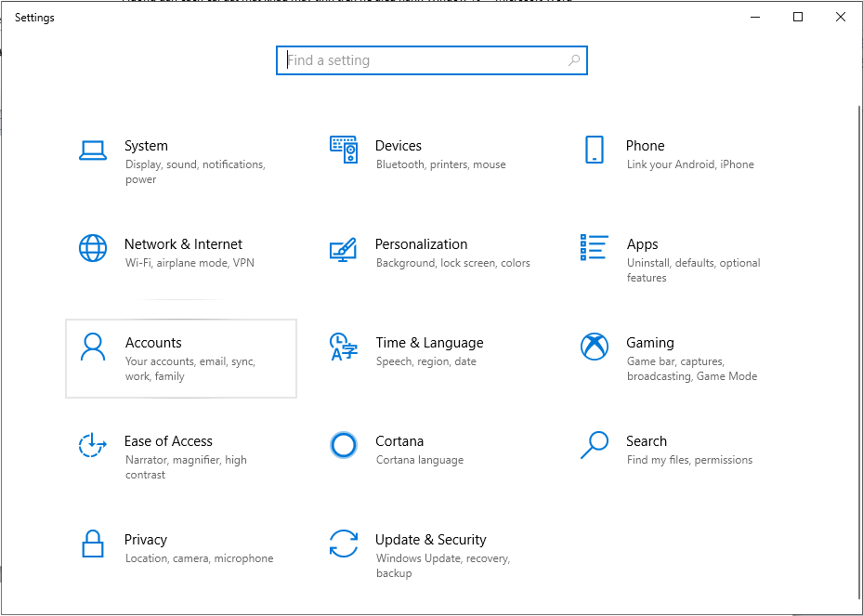
Task: Click "Display, sound, notifications, power" text
Action: pos(195,172)
